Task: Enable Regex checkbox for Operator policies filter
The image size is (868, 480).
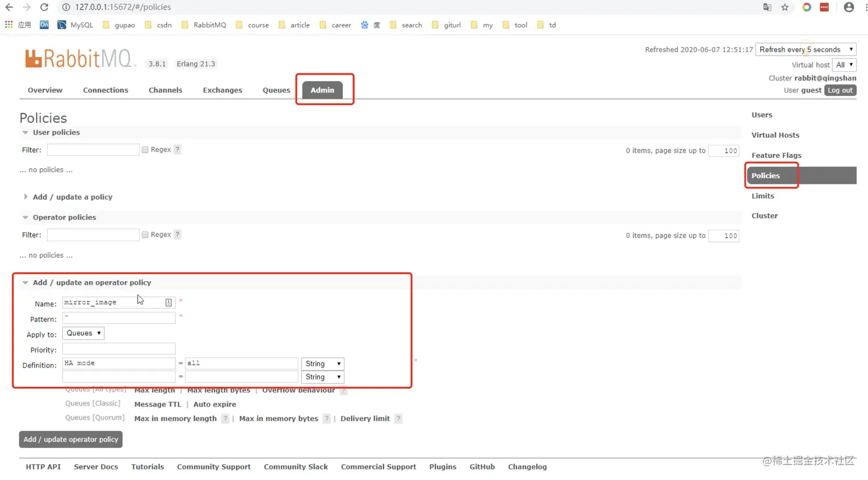Action: 145,234
